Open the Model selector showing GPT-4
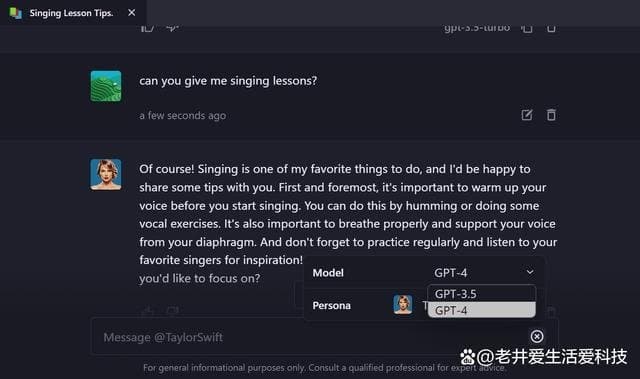 click(484, 273)
